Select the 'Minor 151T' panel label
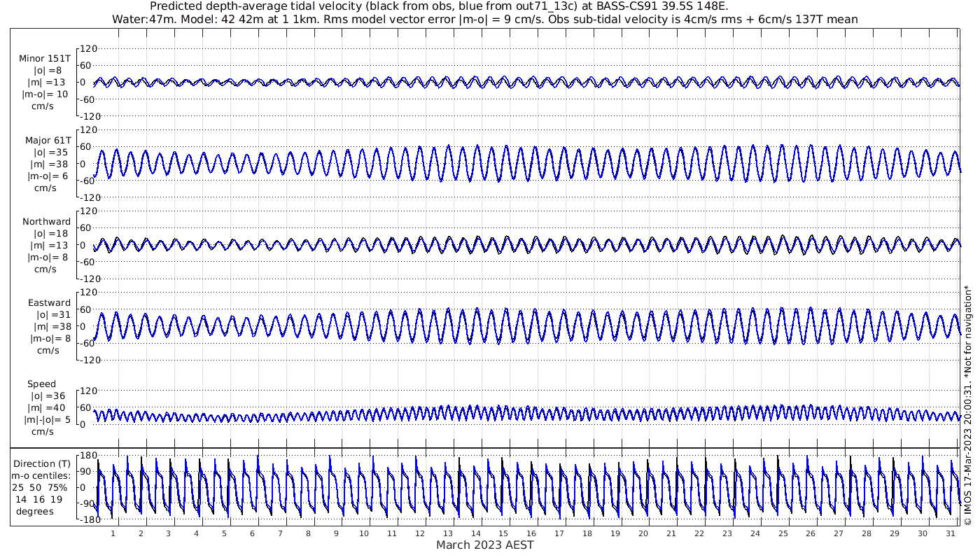Viewport: 980px width, 560px height. 45,59
